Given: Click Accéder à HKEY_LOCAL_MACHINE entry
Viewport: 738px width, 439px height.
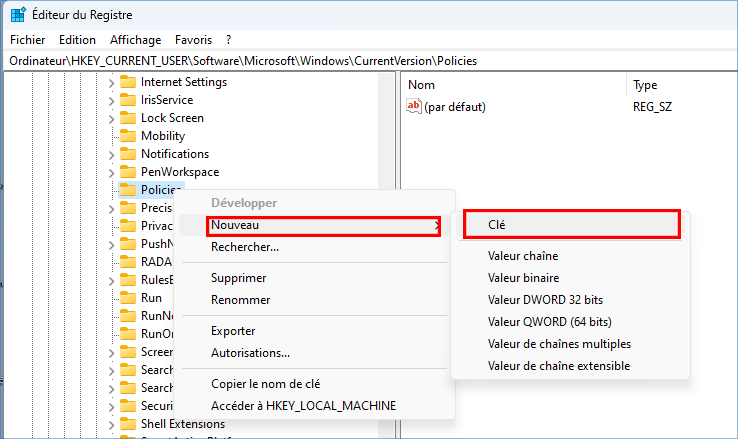Looking at the screenshot, I should click(x=303, y=405).
